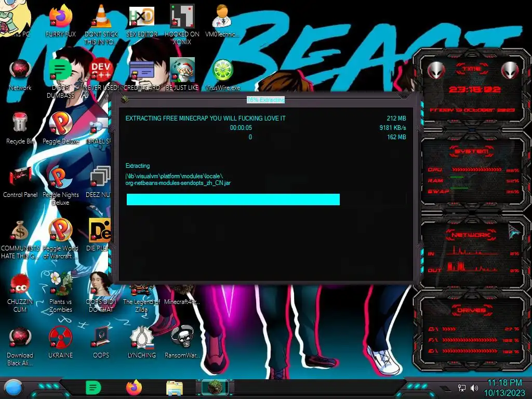Open File Explorer from the taskbar
This screenshot has height=399, width=532.
(175, 388)
